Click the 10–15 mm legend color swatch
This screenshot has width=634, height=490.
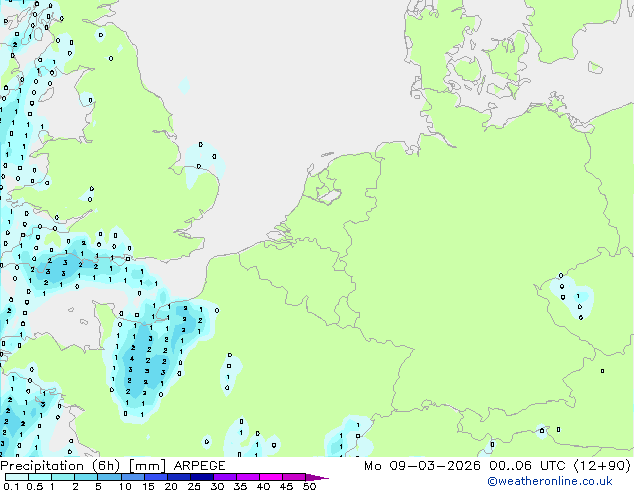point(133,477)
